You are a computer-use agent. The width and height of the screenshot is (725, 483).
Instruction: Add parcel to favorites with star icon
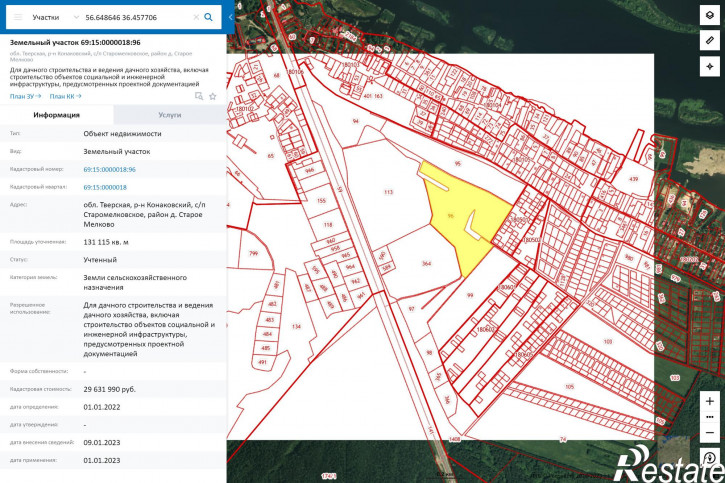click(x=213, y=96)
